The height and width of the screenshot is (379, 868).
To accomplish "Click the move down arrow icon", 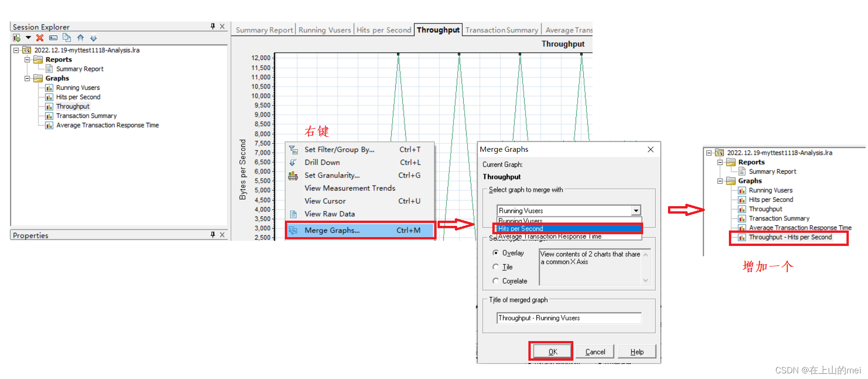I will 93,38.
